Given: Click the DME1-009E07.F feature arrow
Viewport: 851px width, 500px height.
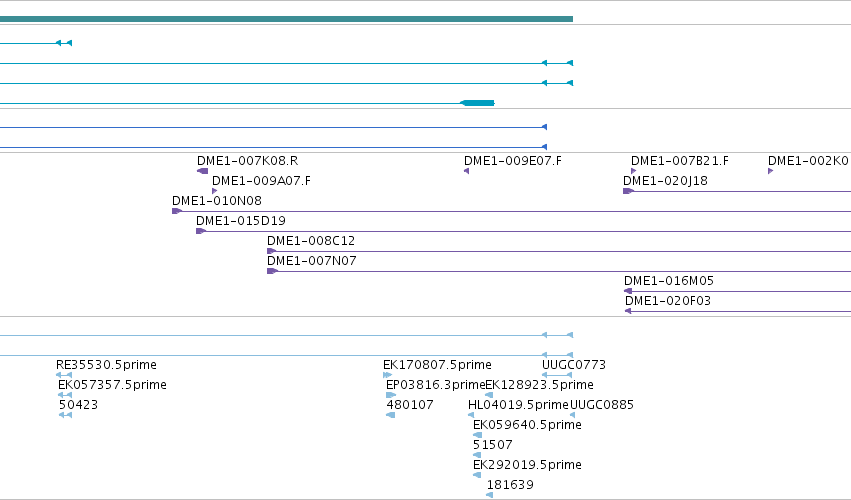Looking at the screenshot, I should [466, 171].
